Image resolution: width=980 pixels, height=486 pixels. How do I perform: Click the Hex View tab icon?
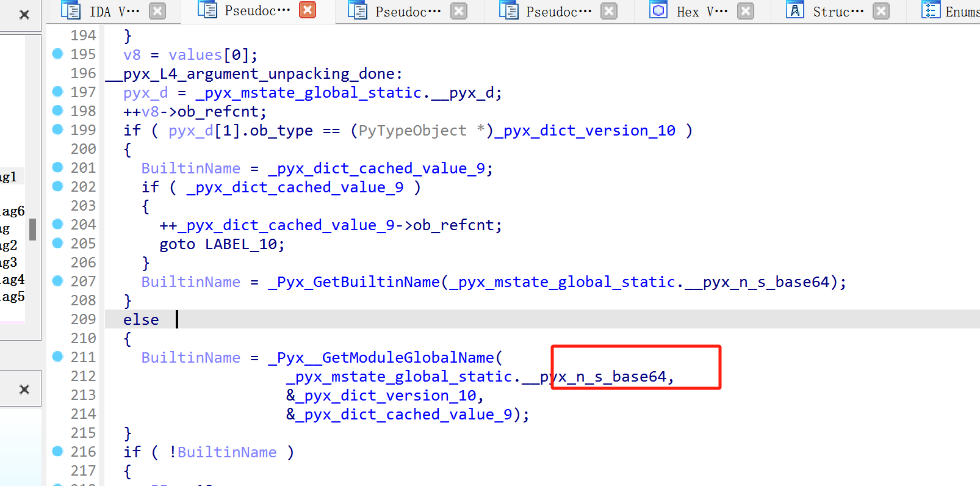[x=658, y=11]
